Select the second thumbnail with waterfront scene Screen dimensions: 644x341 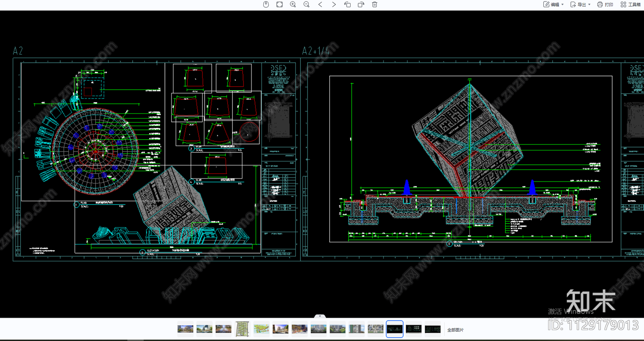[204, 329]
